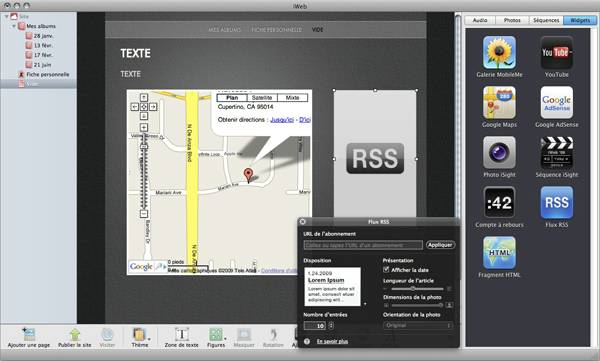
Task: Adjust Dimensions de la photo slider
Action: (417, 305)
